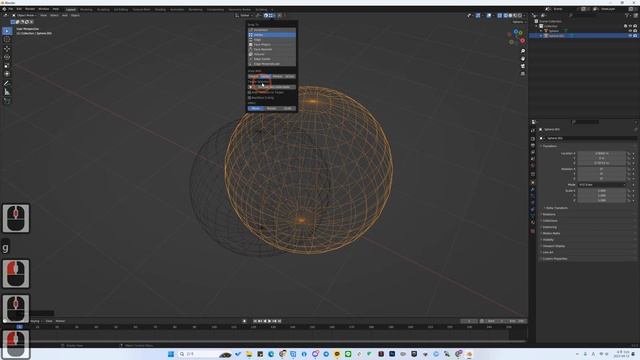Screen dimensions: 640x360
Task: Toggle camera view icon in viewport
Action: point(523,66)
